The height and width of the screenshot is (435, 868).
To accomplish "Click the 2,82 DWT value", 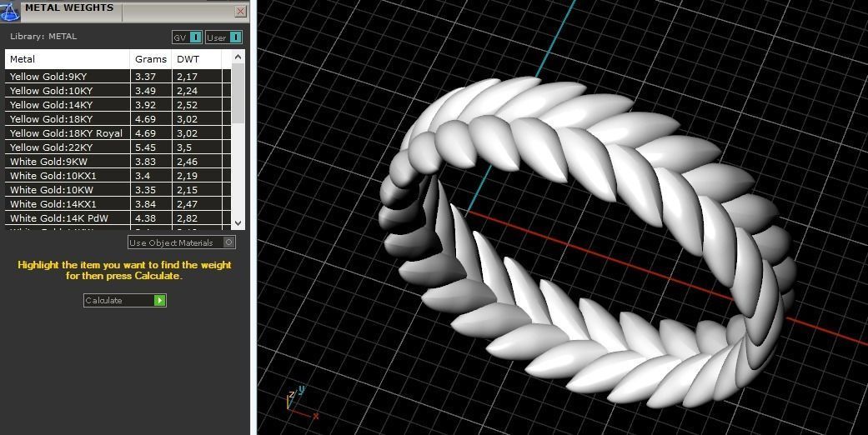I will pos(187,218).
